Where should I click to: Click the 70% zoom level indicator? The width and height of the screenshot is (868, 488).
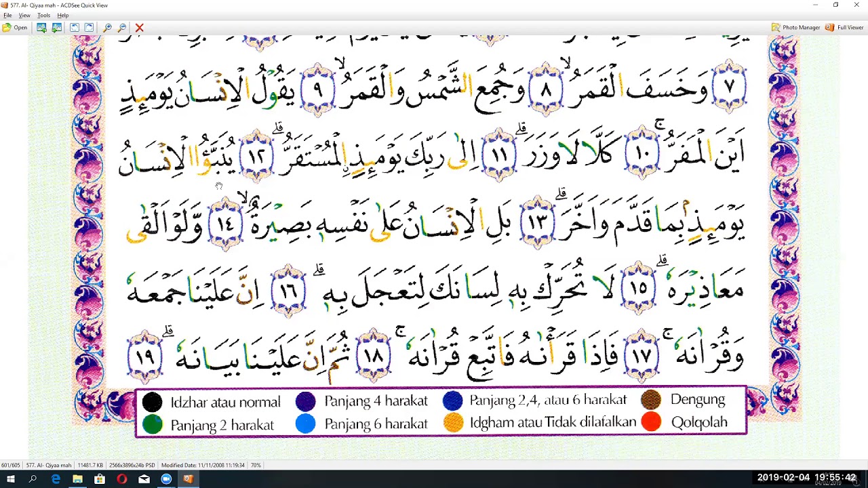click(x=256, y=466)
